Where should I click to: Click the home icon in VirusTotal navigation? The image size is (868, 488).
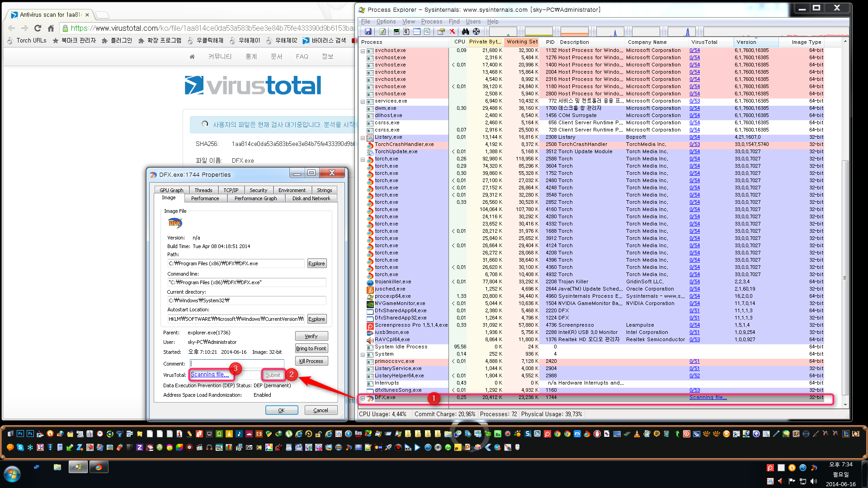(192, 56)
